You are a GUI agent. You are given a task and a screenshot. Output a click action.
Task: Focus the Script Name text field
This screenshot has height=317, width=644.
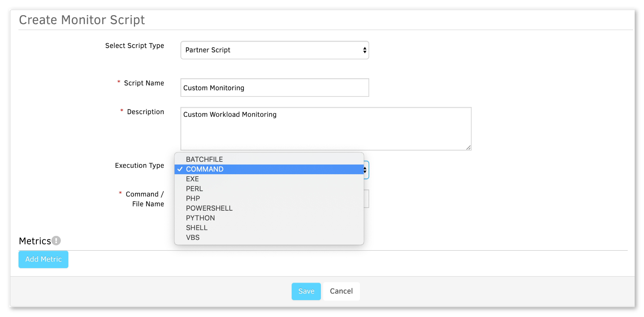[x=274, y=88]
